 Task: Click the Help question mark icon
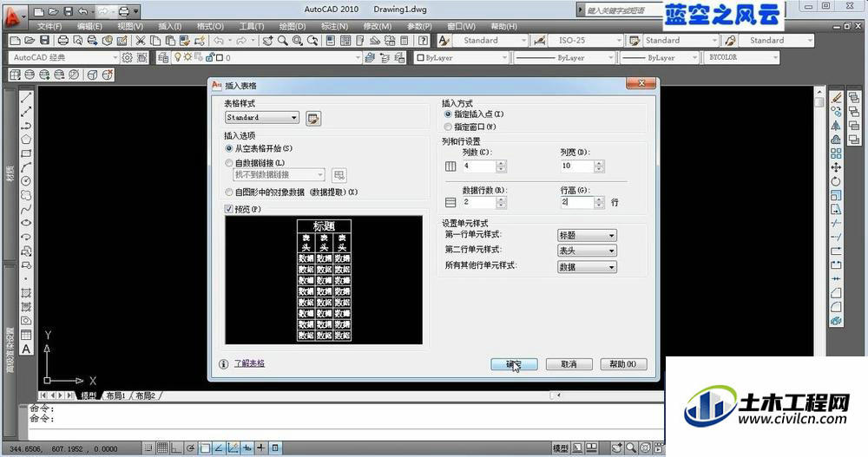pos(424,41)
